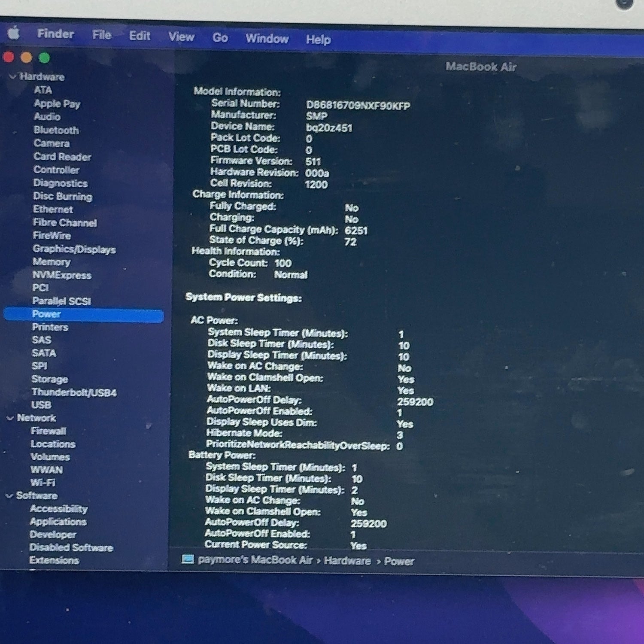The height and width of the screenshot is (644, 644).
Task: Select Memory in the hardware list
Action: click(52, 261)
